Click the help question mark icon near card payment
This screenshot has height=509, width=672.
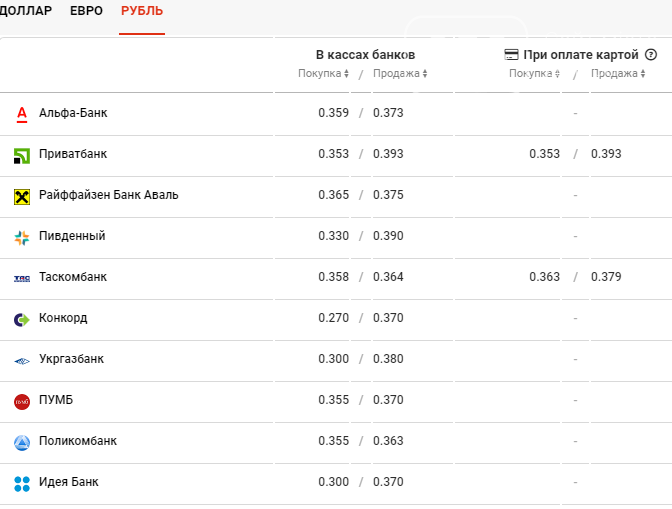point(650,55)
